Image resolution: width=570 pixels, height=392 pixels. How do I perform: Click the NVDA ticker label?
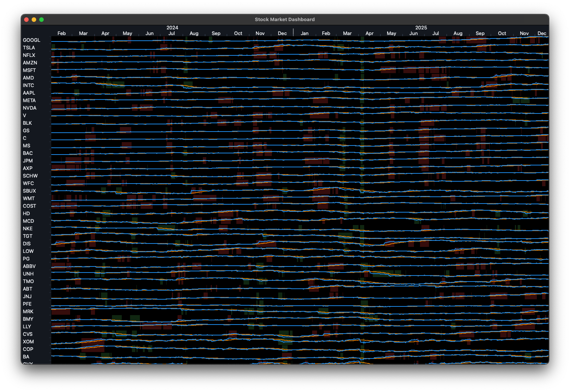coord(30,108)
